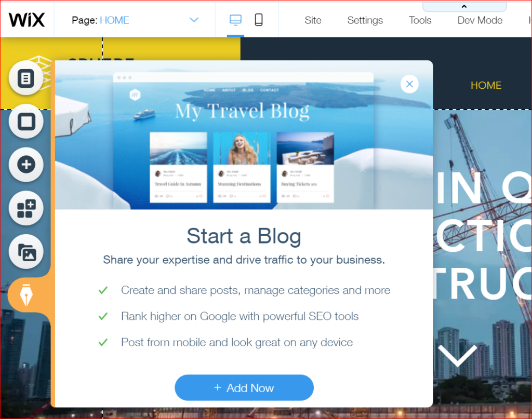The image size is (532, 419).
Task: Click the white down chevron on hero image
Action: pyautogui.click(x=457, y=356)
